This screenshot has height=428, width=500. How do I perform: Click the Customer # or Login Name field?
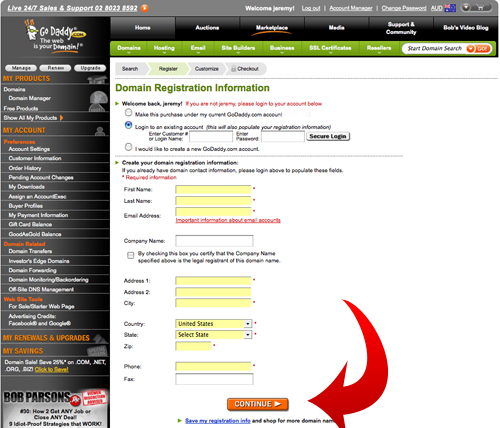pyautogui.click(x=211, y=136)
